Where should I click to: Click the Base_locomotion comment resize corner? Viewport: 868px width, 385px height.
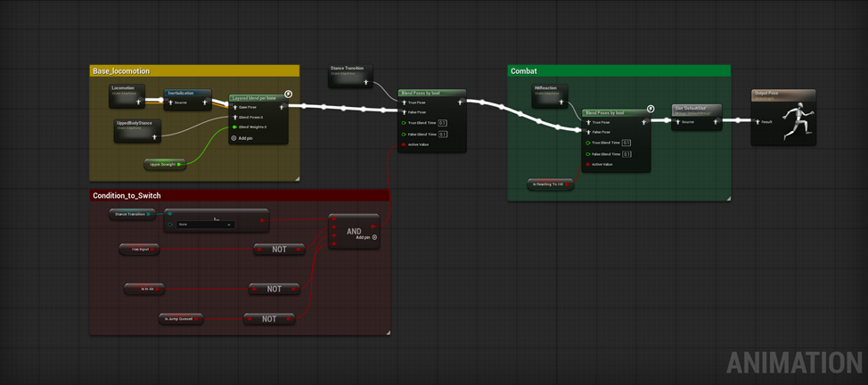coord(297,178)
